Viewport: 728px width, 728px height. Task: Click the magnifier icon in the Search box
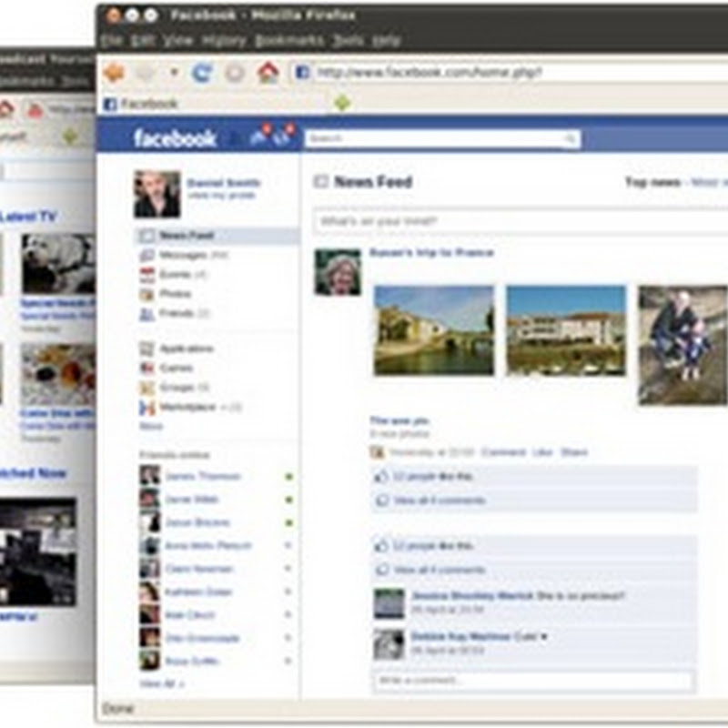tap(571, 138)
